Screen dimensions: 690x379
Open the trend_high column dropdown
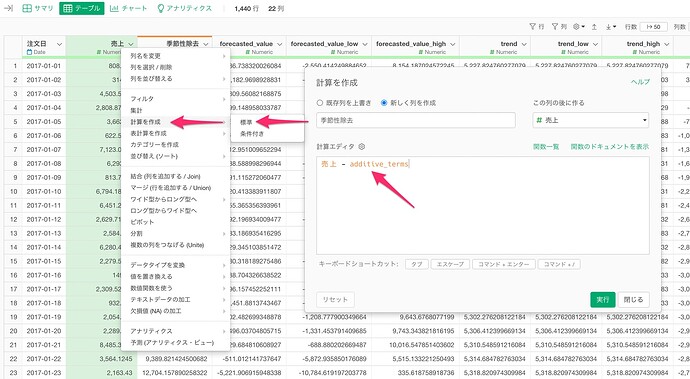(666, 44)
